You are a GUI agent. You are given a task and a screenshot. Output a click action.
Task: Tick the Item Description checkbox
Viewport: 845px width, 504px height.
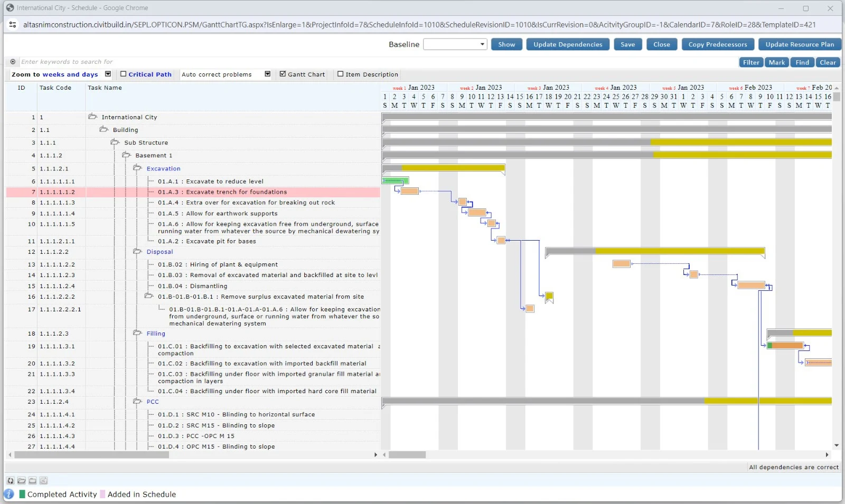pos(340,74)
